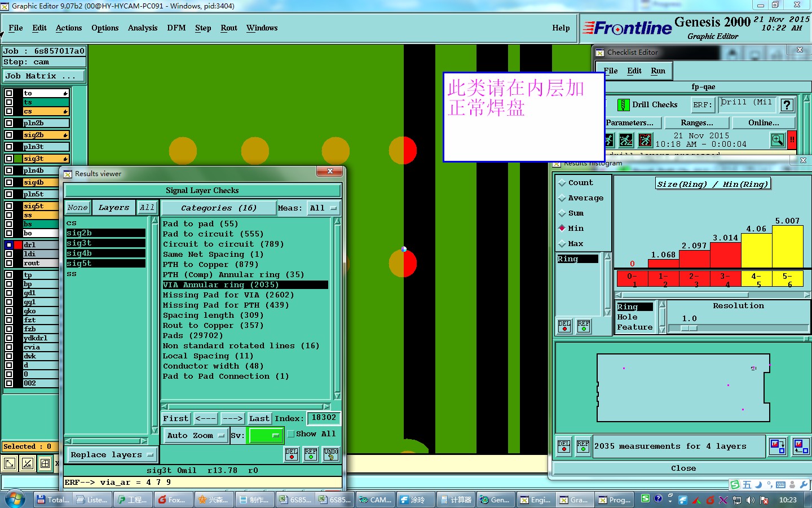Open the Meas: All dropdown
The image size is (812, 508).
(x=324, y=208)
